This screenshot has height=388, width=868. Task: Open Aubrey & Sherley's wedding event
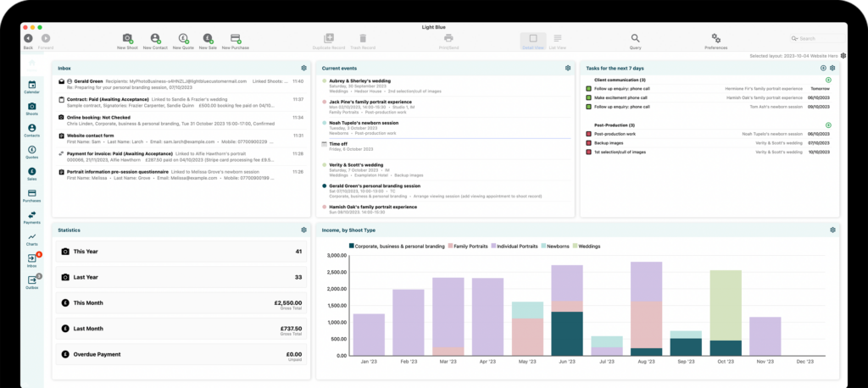point(446,86)
